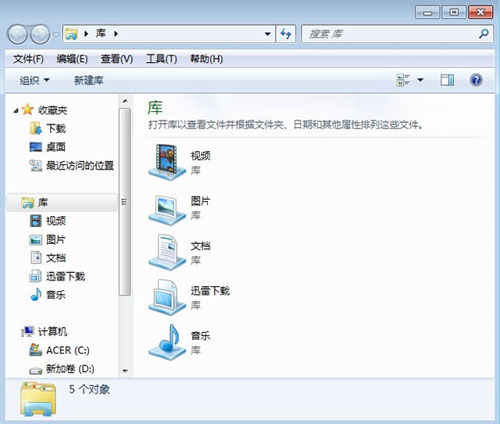
Task: Open help via the question mark icon
Action: [x=476, y=80]
